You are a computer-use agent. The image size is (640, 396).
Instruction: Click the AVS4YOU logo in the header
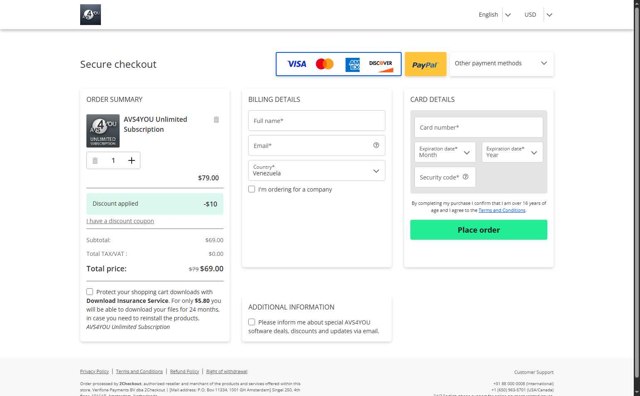point(90,15)
